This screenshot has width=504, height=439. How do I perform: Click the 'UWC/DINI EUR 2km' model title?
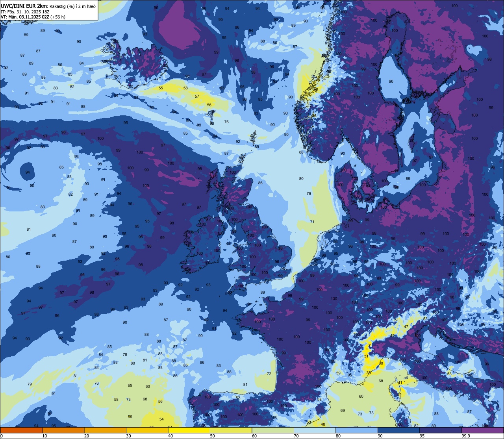24,6
